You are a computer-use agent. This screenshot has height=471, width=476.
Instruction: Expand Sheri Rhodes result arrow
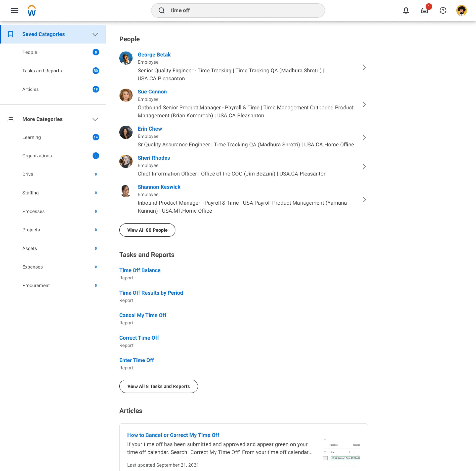(x=364, y=167)
